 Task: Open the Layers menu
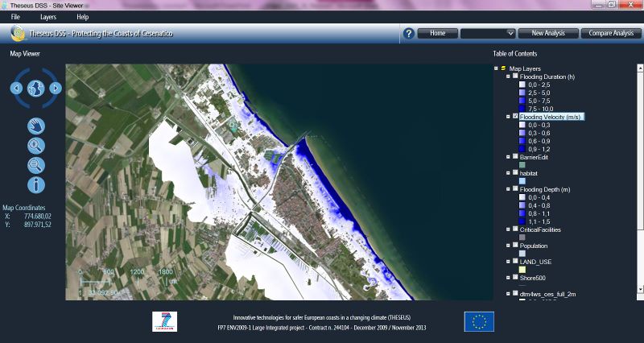tap(48, 17)
